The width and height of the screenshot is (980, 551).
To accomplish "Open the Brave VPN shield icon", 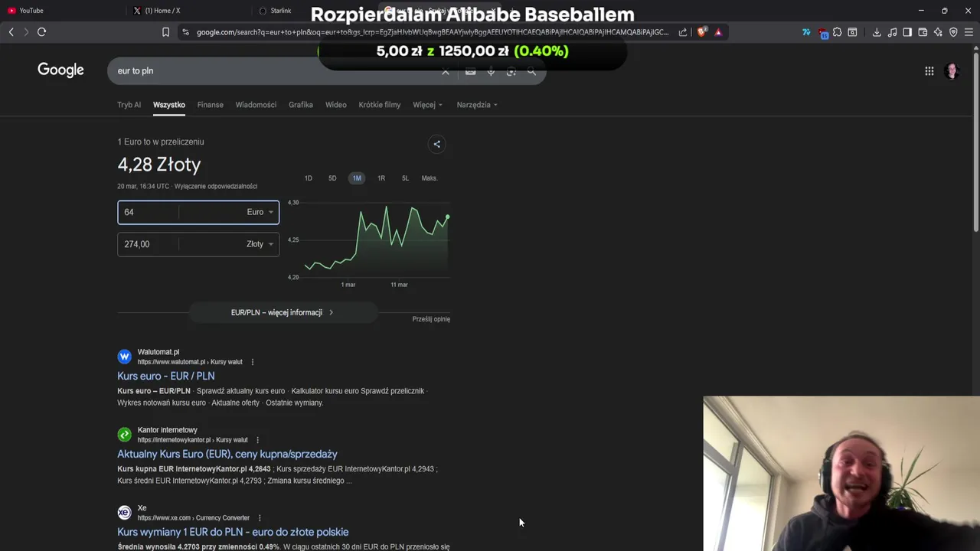I will [953, 32].
